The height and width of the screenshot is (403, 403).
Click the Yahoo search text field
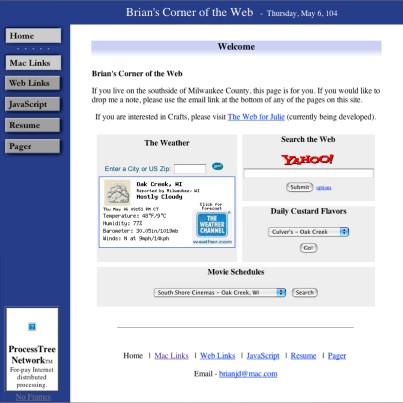point(309,173)
